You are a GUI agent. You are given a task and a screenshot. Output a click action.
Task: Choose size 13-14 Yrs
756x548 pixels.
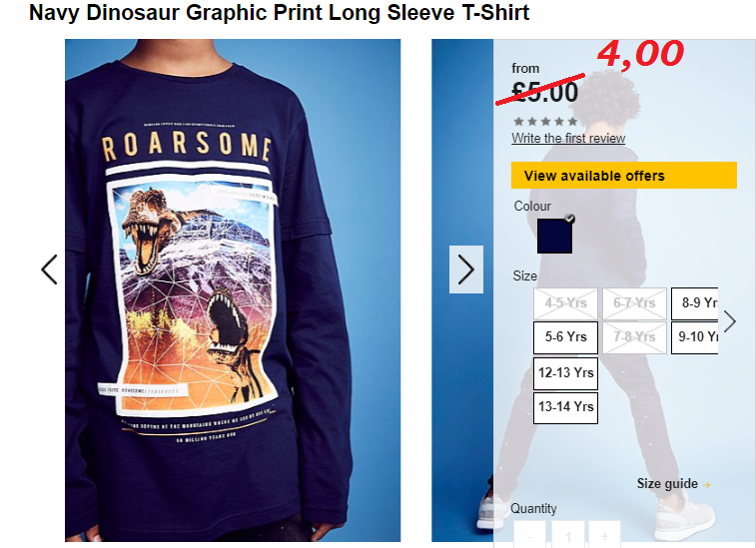point(565,407)
